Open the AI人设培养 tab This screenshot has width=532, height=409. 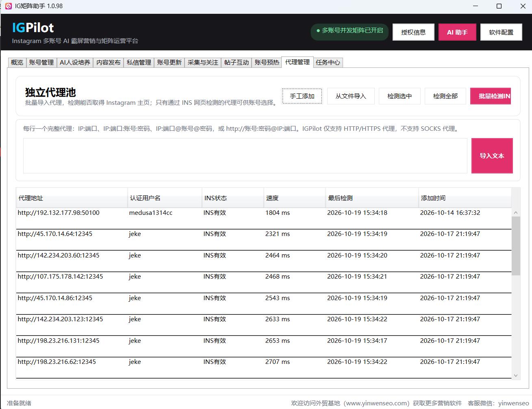point(75,63)
